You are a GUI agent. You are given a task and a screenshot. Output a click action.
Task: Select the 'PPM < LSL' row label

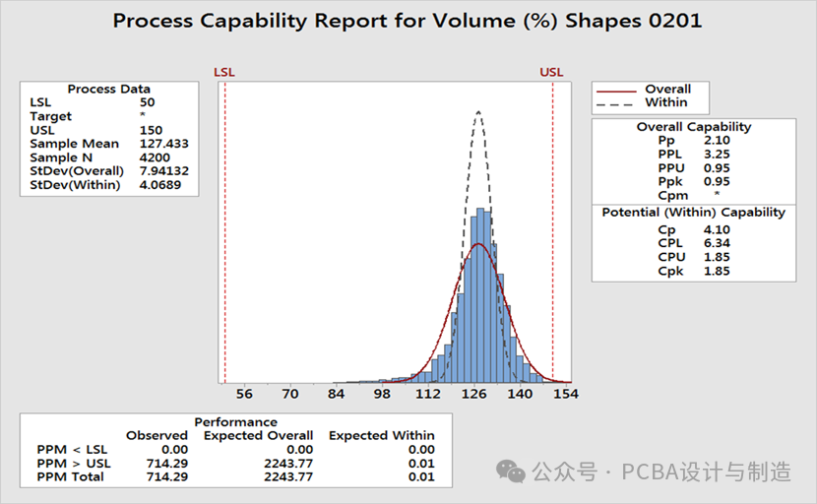[x=72, y=450]
